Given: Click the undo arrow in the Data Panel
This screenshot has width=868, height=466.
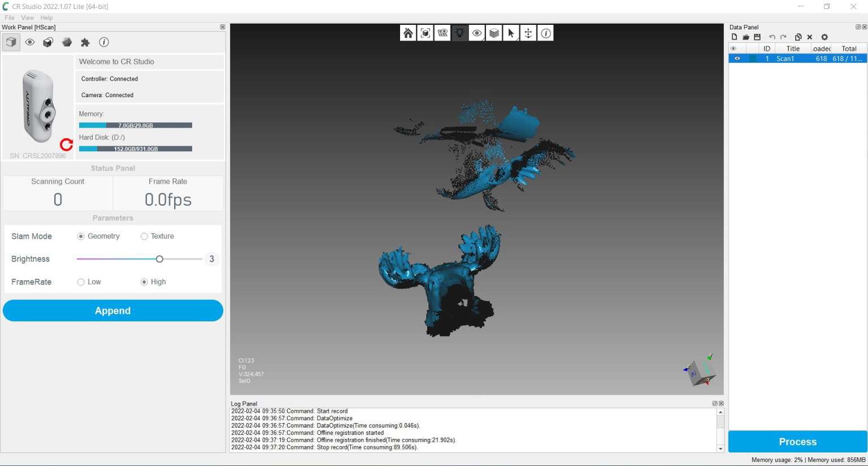Looking at the screenshot, I should [772, 37].
